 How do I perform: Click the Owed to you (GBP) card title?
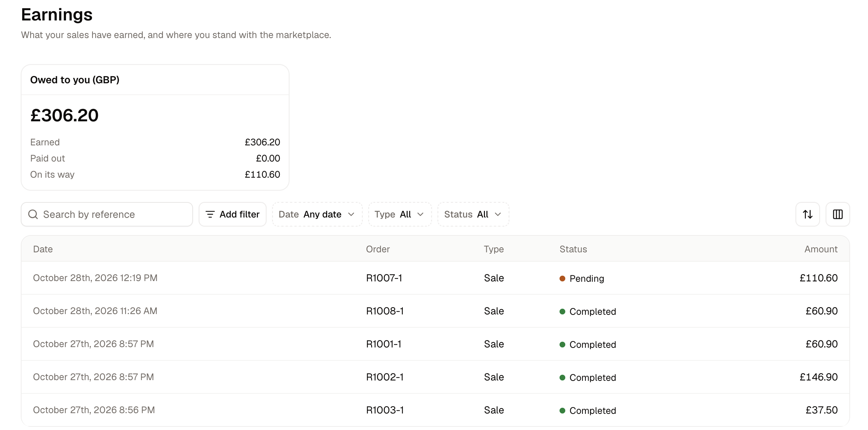[x=75, y=80]
